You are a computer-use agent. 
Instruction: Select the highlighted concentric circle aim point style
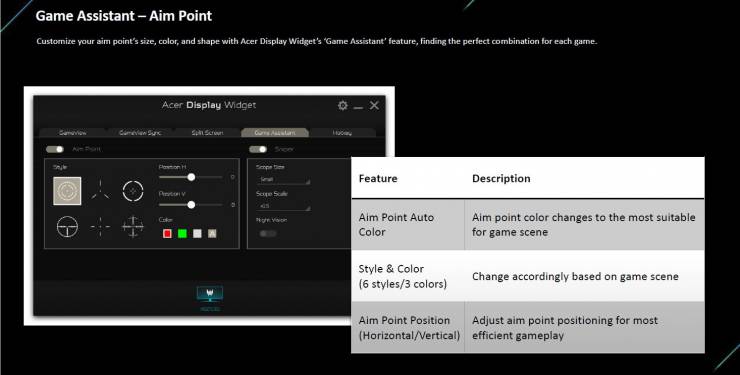(67, 191)
